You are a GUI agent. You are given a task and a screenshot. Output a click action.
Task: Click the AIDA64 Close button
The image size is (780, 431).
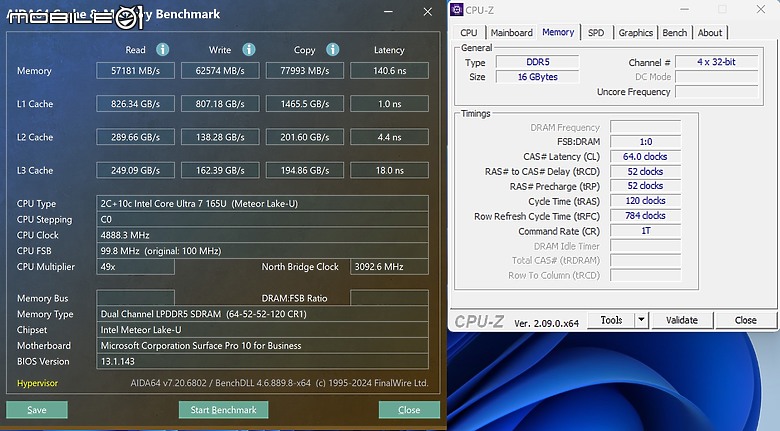409,410
